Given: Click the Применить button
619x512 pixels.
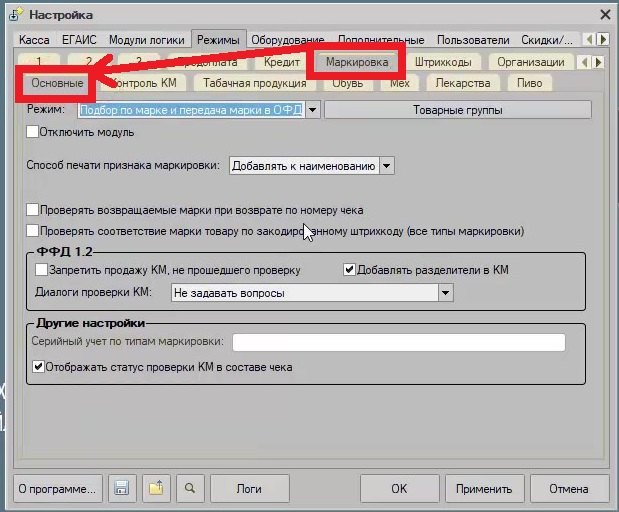Looking at the screenshot, I should [x=484, y=488].
